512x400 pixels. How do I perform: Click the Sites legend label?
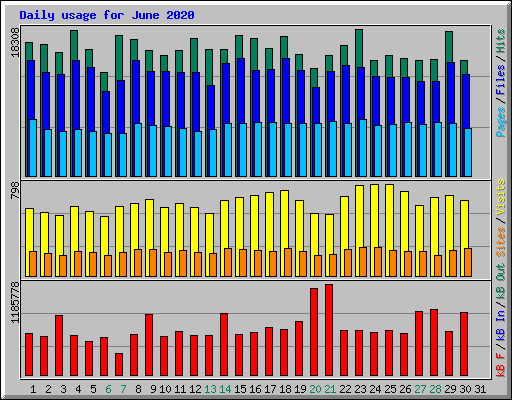[500, 242]
